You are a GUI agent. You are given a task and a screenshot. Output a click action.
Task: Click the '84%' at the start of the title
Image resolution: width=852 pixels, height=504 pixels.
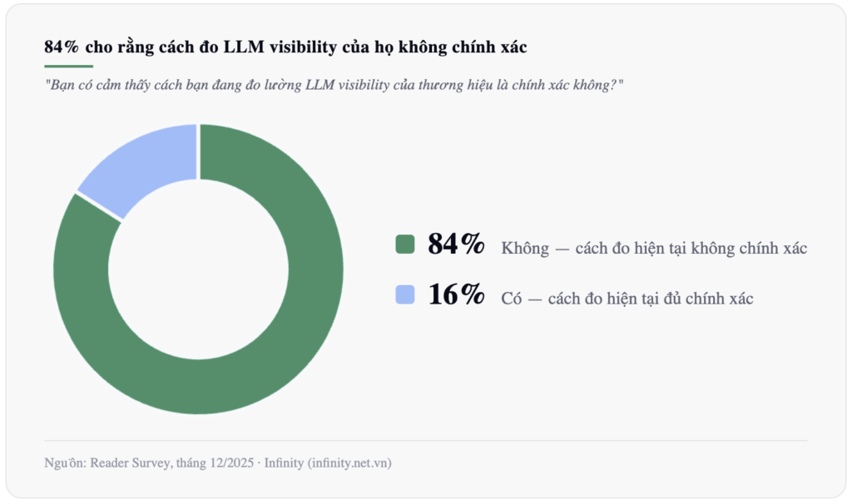coord(62,47)
